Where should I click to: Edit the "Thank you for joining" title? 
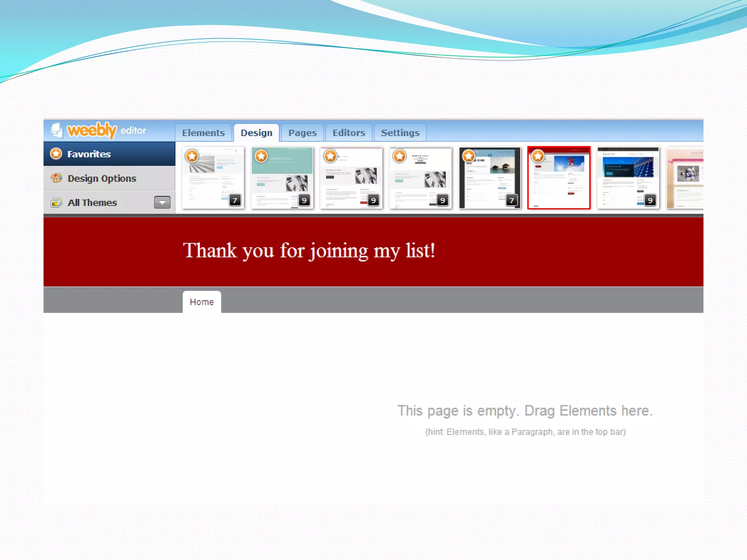[x=309, y=251]
